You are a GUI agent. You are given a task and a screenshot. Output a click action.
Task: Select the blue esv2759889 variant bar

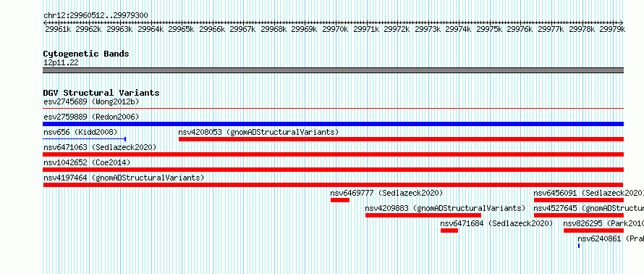(x=333, y=124)
